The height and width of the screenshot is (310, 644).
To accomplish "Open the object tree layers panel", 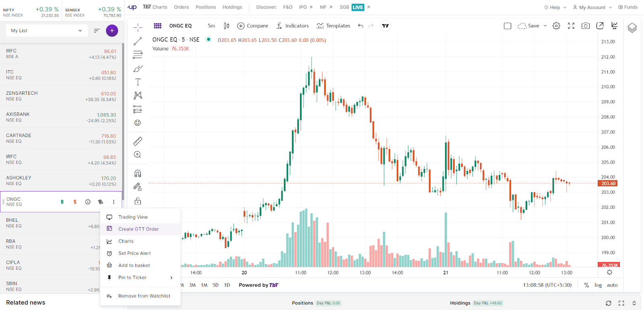I will click(x=632, y=28).
